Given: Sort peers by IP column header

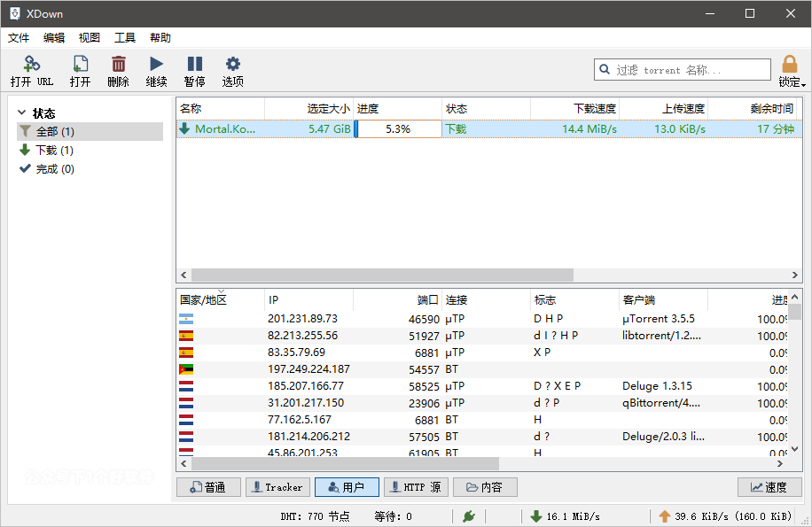Looking at the screenshot, I should point(309,300).
